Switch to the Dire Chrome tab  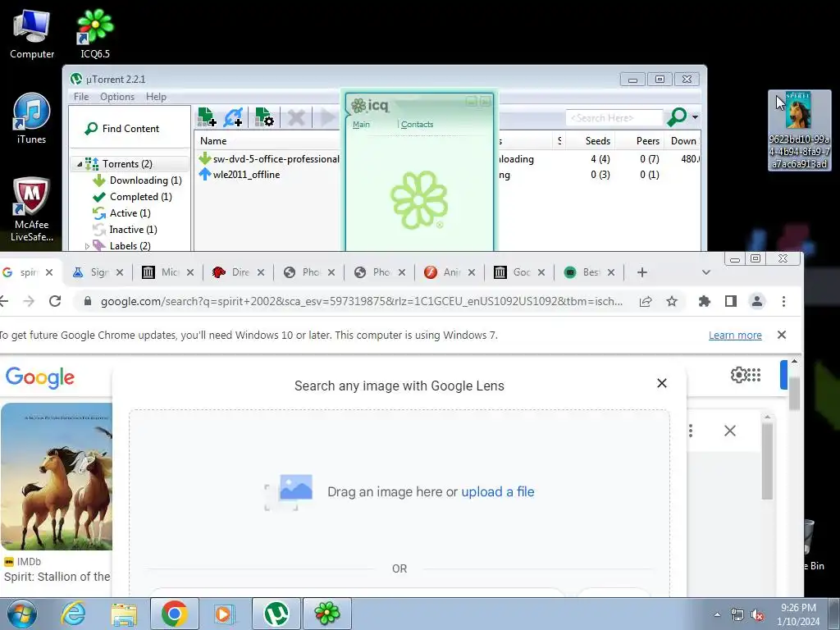click(x=237, y=272)
